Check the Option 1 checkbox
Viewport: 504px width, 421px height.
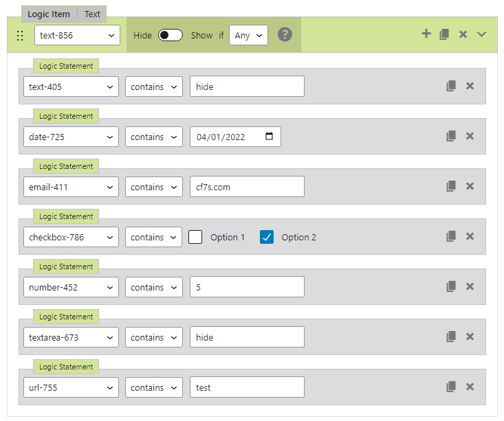point(196,237)
